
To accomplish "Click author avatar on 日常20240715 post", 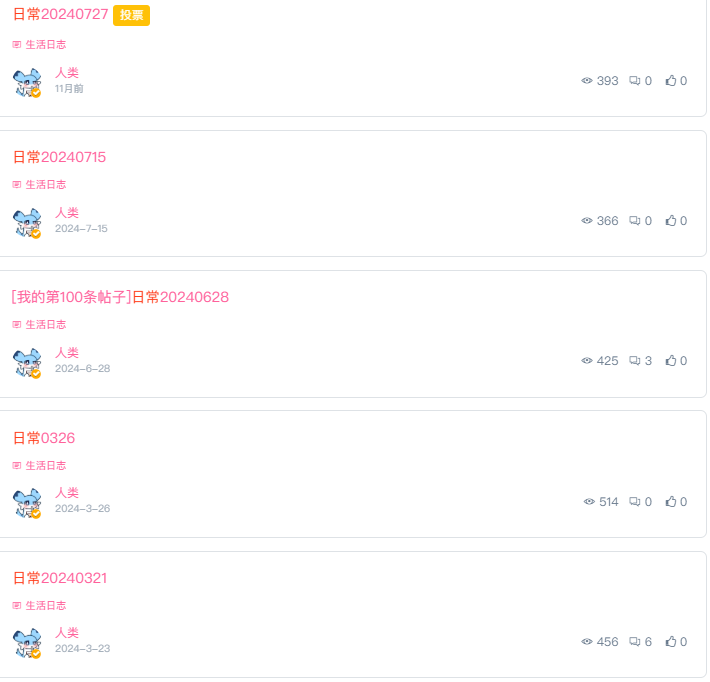I will point(27,223).
